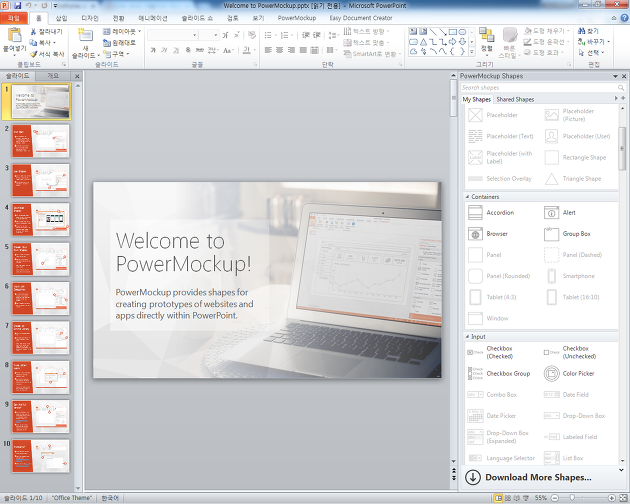This screenshot has width=630, height=504.
Task: Insert the Checkbox (Checked) shape
Action: click(490, 352)
